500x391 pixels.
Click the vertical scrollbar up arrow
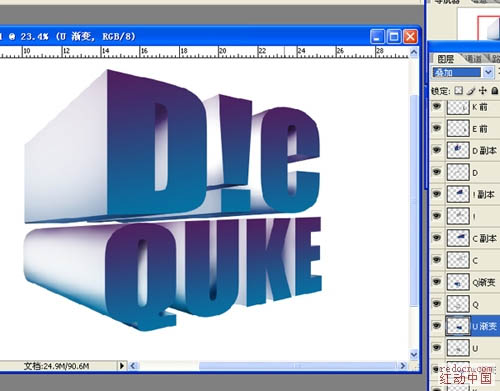[414, 52]
